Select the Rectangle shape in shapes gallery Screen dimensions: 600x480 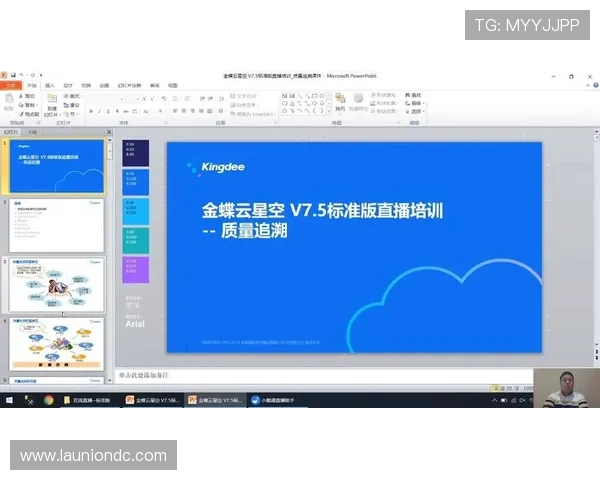point(315,96)
